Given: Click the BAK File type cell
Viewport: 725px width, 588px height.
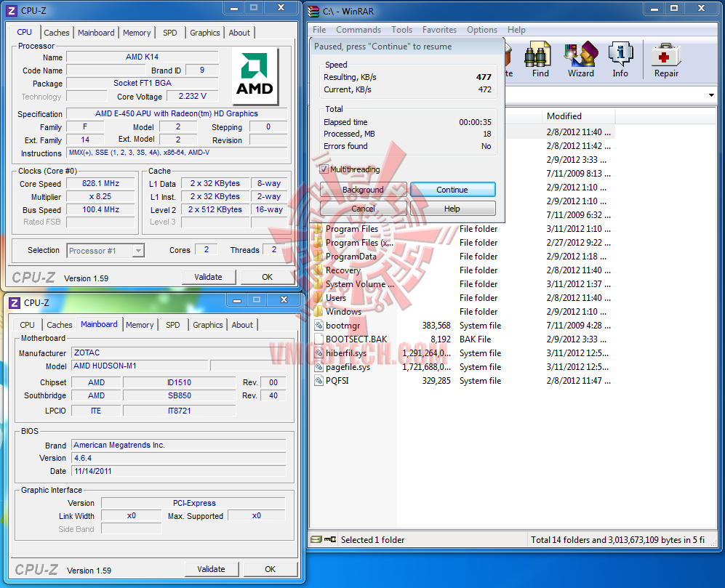Looking at the screenshot, I should click(475, 339).
